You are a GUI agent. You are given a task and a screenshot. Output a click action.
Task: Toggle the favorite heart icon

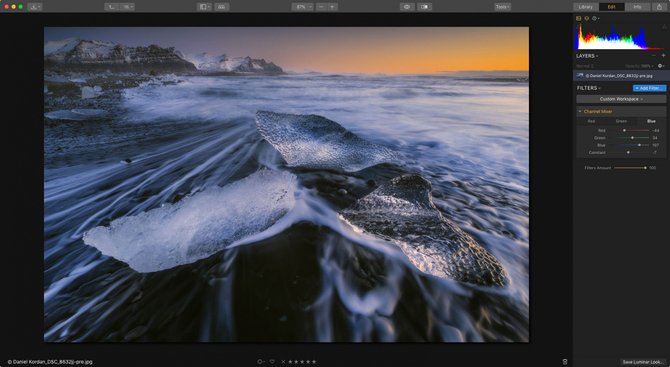(272, 362)
